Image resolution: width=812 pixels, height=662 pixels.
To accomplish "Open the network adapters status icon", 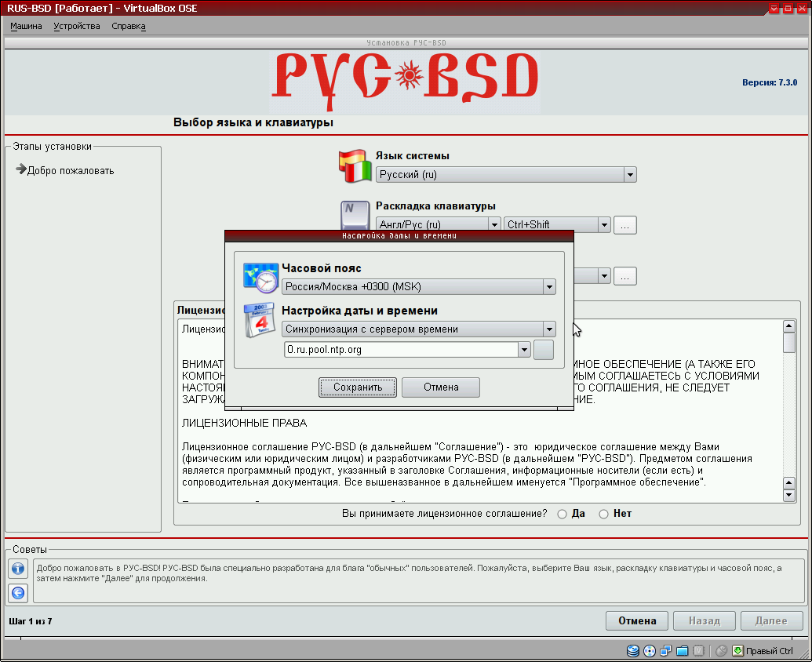I will (665, 650).
